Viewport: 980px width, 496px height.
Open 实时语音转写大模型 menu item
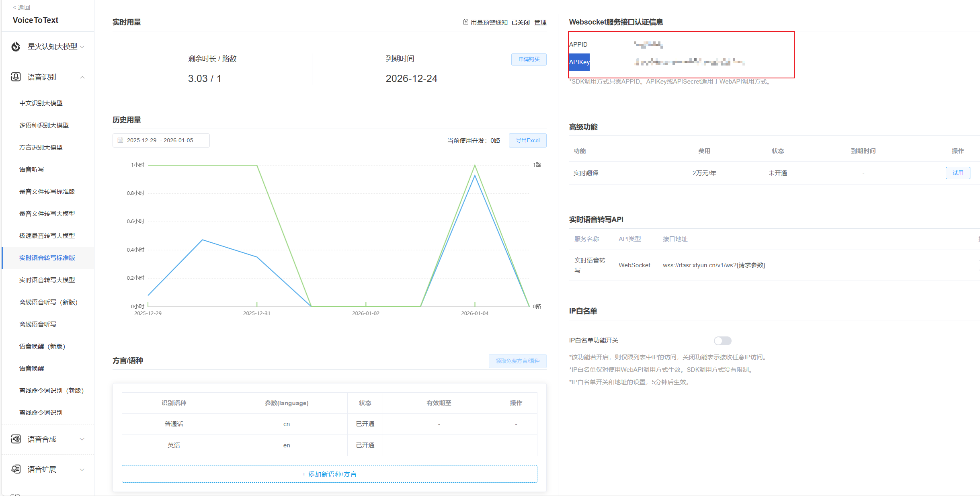click(x=47, y=280)
